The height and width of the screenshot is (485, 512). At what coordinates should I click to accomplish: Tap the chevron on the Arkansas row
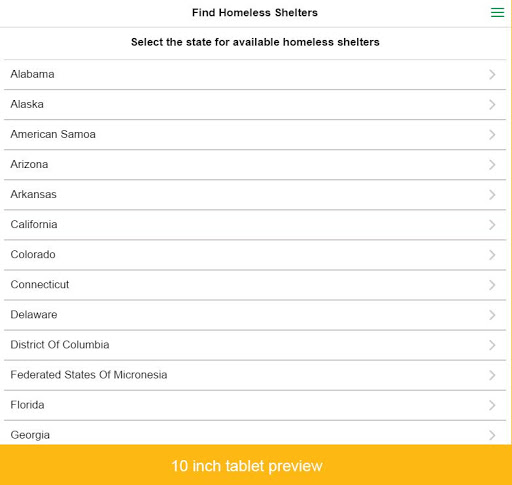point(492,195)
